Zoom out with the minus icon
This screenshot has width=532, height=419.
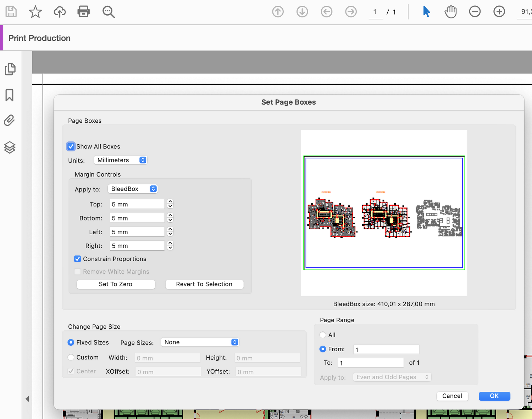click(475, 12)
